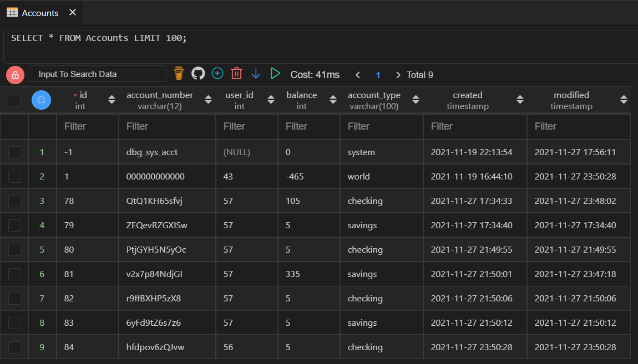Delete selected rows via the trash icon

click(x=236, y=73)
